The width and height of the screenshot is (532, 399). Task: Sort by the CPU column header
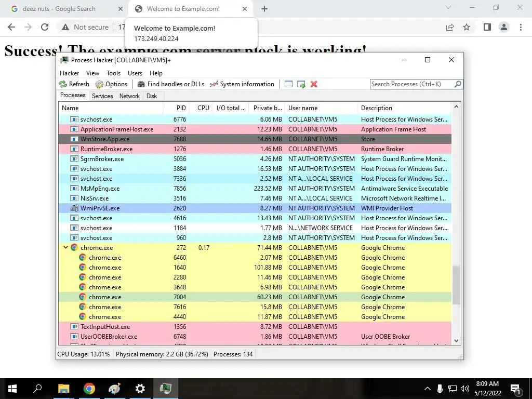pyautogui.click(x=201, y=108)
